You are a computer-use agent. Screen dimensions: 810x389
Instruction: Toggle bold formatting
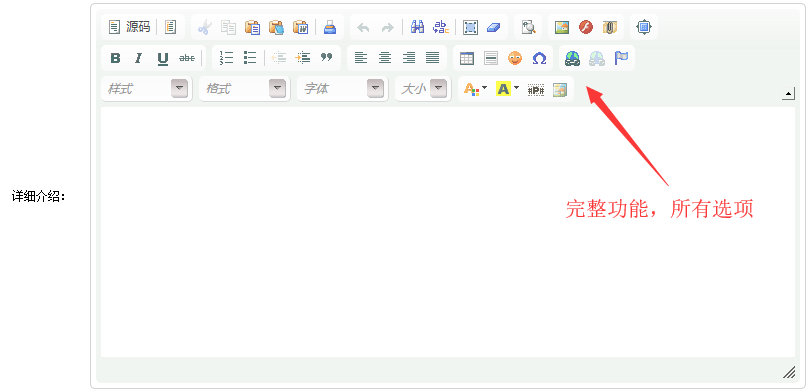pyautogui.click(x=115, y=58)
